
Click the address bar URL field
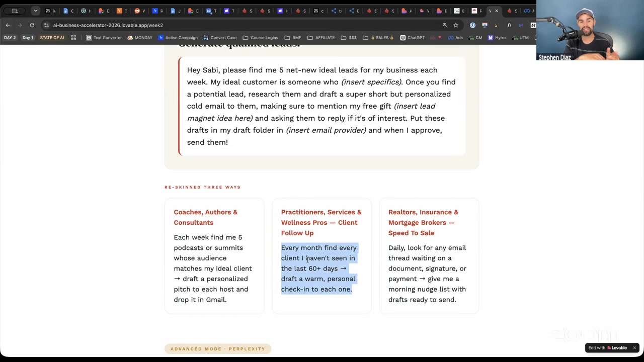242,25
